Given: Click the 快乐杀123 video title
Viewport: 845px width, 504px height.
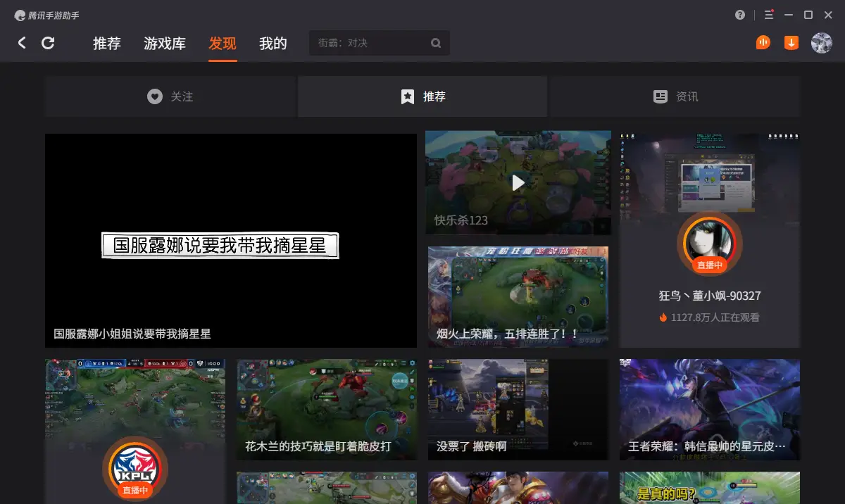Looking at the screenshot, I should 461,220.
